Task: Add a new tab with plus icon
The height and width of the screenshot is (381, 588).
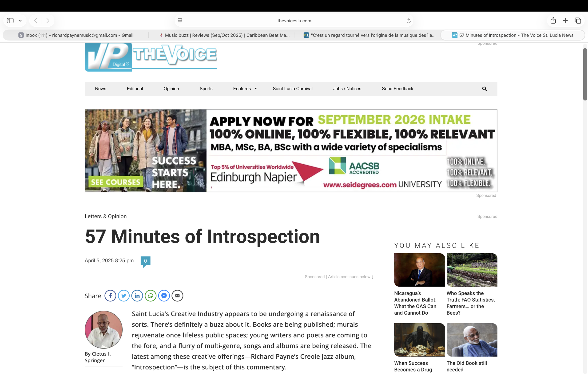Action: pyautogui.click(x=565, y=20)
